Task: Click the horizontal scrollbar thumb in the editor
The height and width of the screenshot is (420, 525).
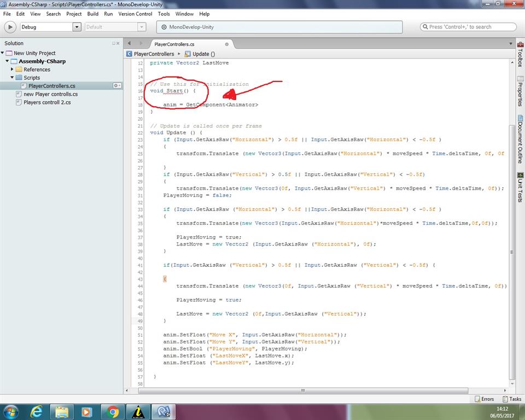Action: [303, 390]
